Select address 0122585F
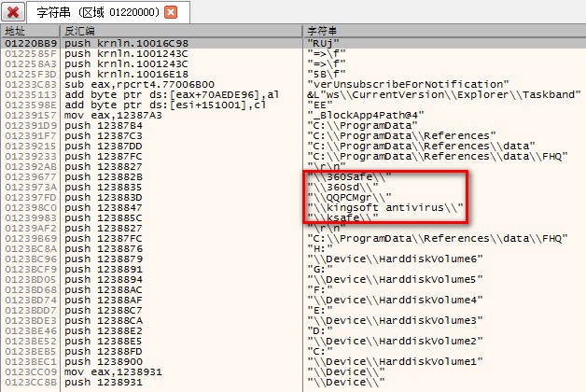This screenshot has width=586, height=392. (31, 53)
